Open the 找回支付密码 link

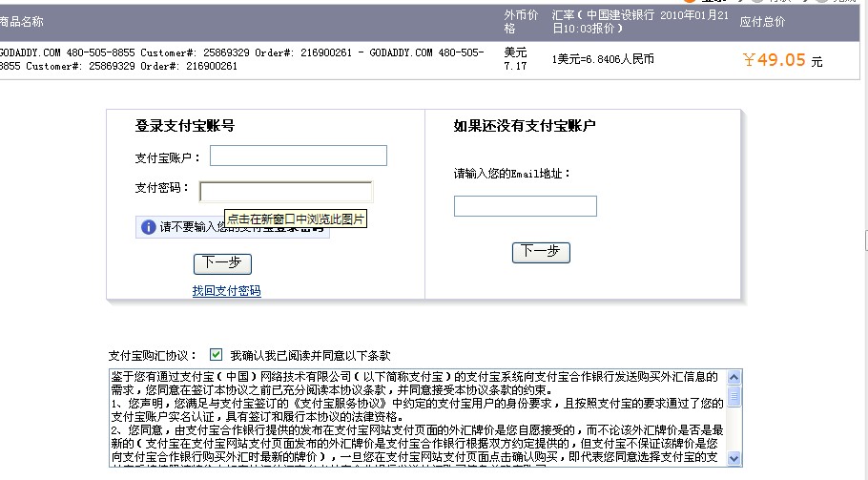point(226,291)
